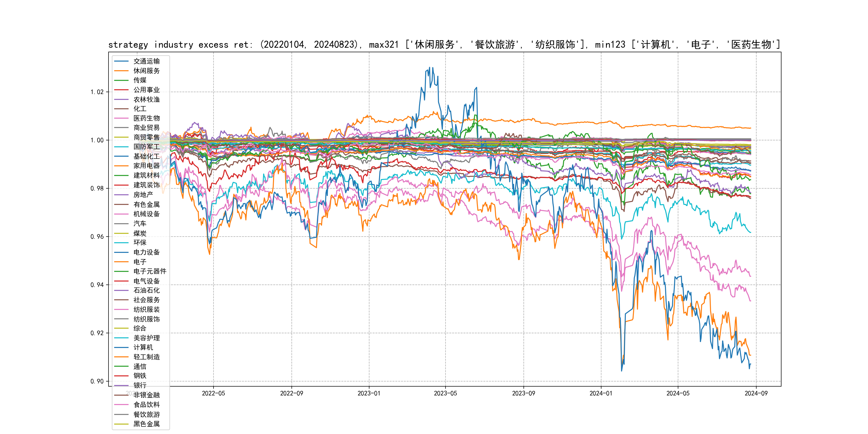Click the 餐饮旅游 legend label

point(146,414)
